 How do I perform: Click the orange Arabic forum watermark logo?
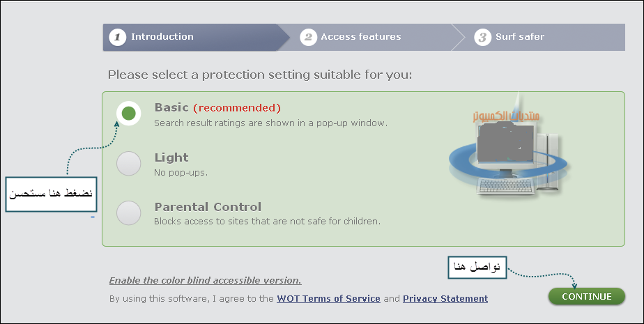pos(506,116)
